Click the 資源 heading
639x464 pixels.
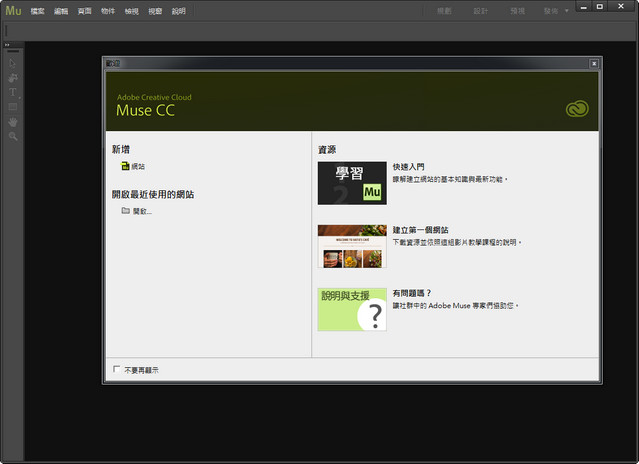(x=327, y=150)
